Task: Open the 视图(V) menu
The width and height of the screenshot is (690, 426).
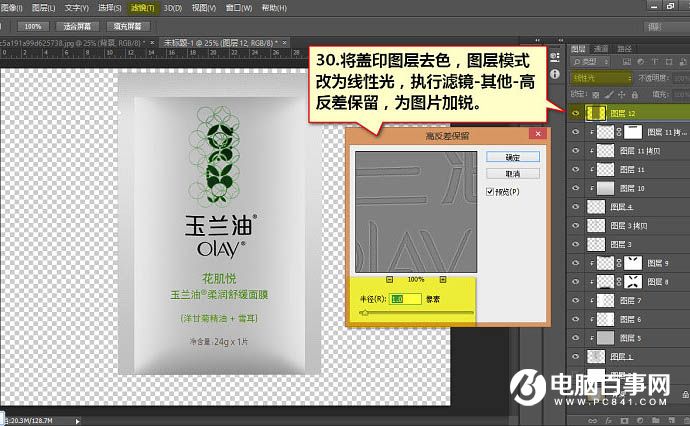Action: click(x=204, y=8)
